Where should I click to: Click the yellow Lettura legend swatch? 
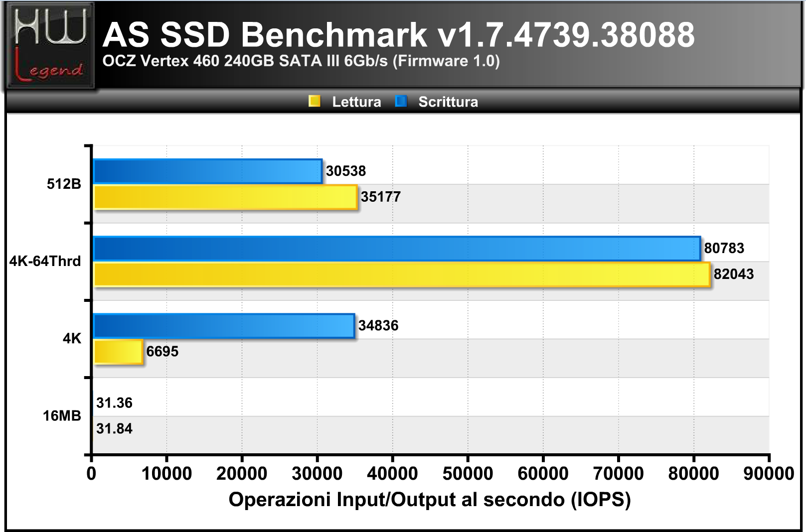point(315,101)
